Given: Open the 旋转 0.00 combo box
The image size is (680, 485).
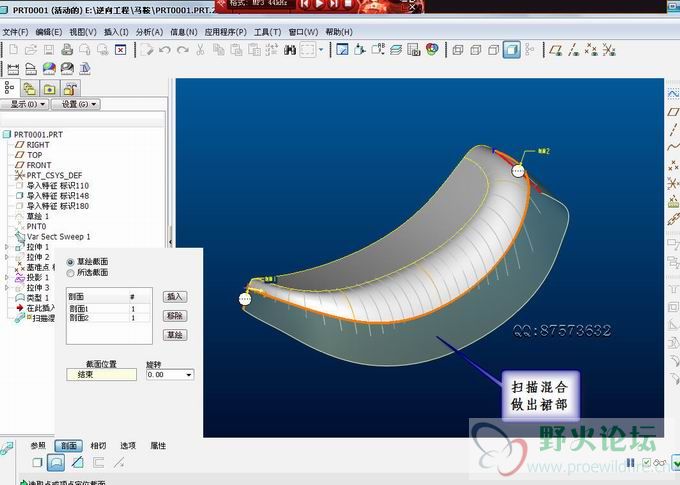Looking at the screenshot, I should coord(170,374).
